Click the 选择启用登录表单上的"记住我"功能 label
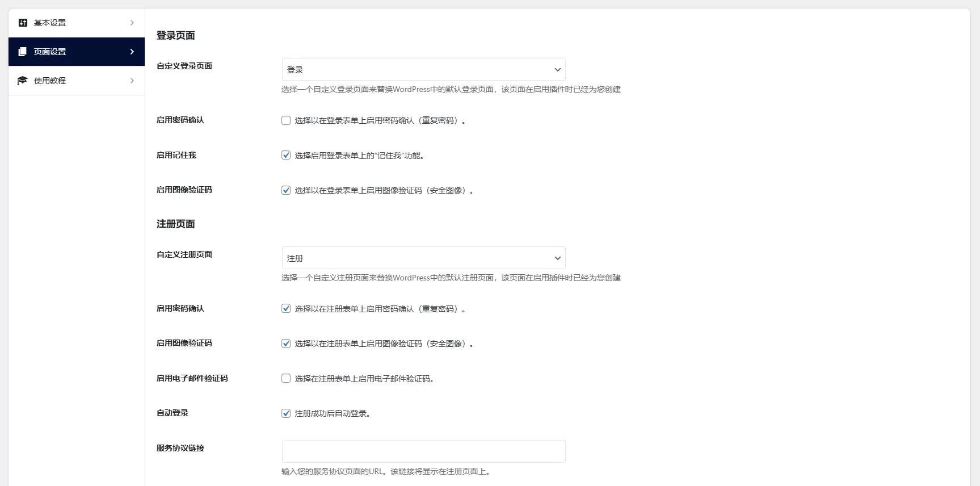The width and height of the screenshot is (980, 486). (x=359, y=156)
